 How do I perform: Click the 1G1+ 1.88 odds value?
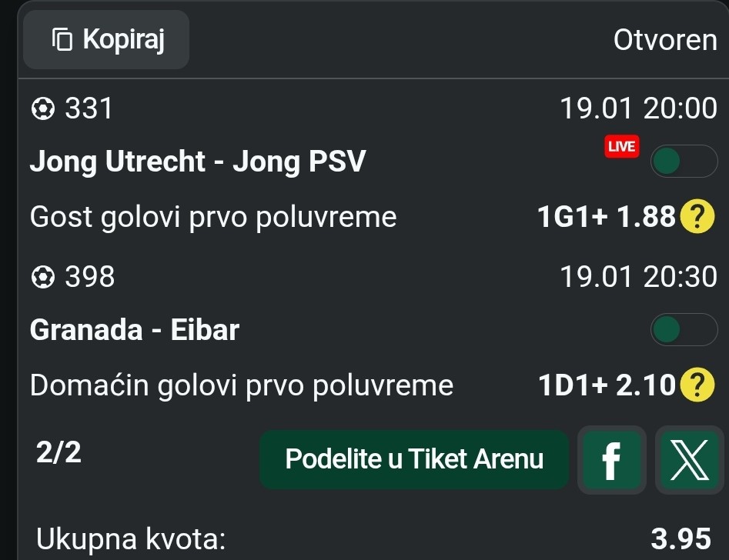click(607, 218)
